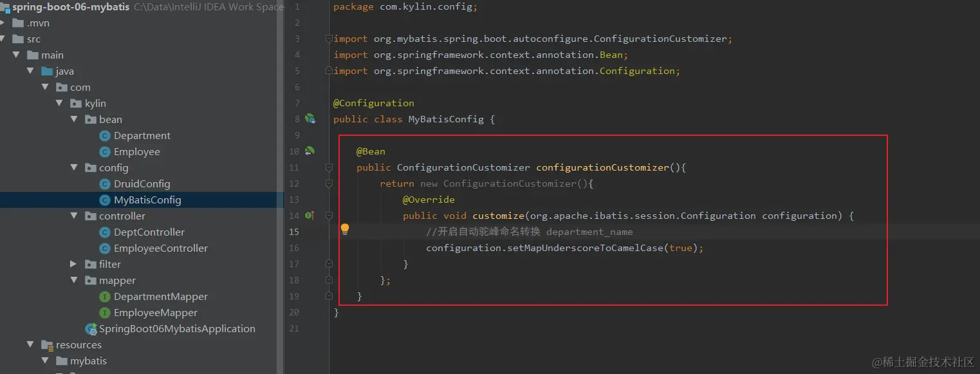Click the resources folder icon
Viewport: 980px width, 374px height.
pos(47,344)
